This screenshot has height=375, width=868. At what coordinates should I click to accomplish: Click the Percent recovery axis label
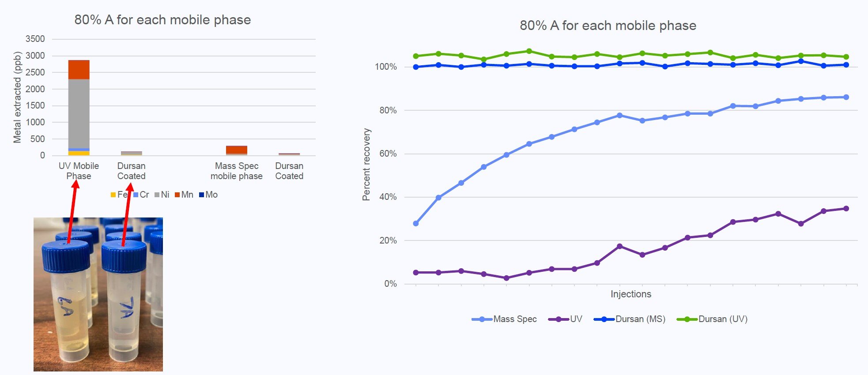coord(366,165)
